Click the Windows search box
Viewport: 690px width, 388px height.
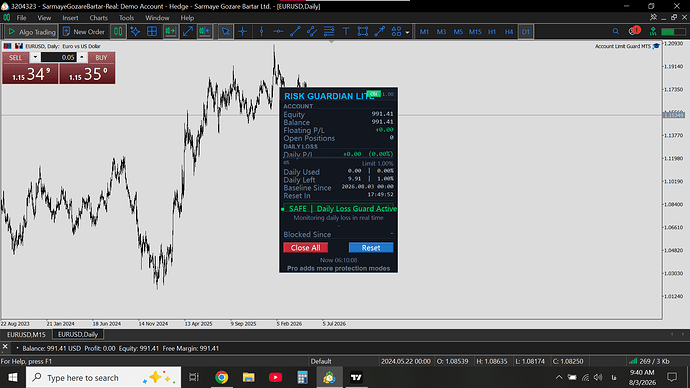coord(104,377)
